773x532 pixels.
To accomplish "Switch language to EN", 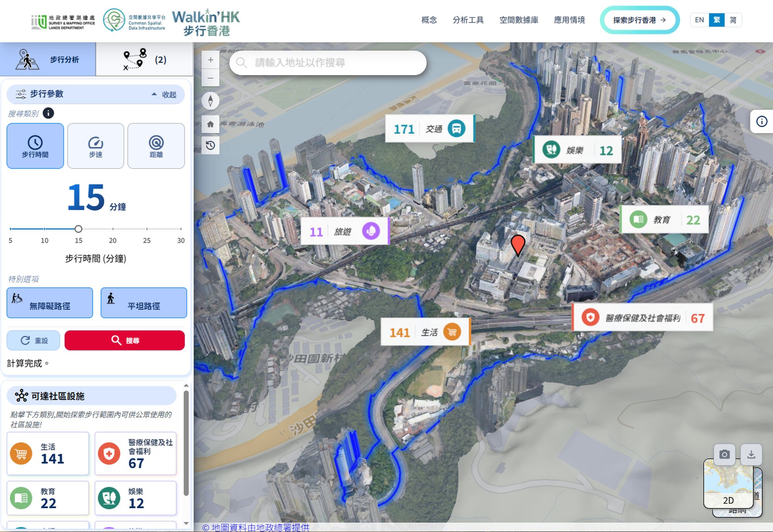I will tap(699, 20).
